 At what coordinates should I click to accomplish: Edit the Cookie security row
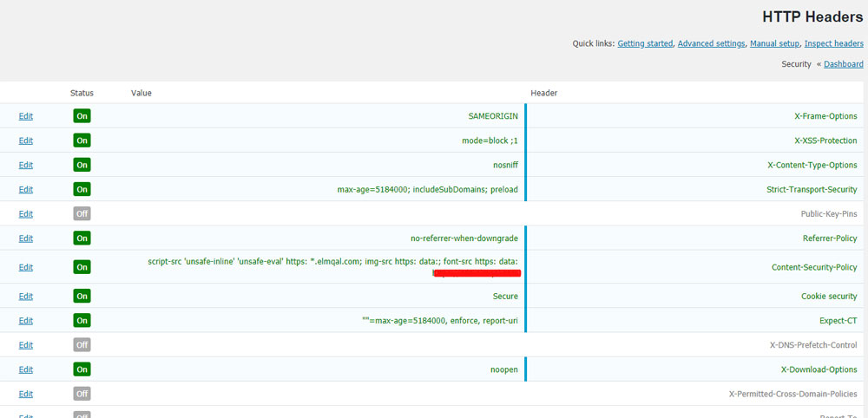pyautogui.click(x=25, y=297)
